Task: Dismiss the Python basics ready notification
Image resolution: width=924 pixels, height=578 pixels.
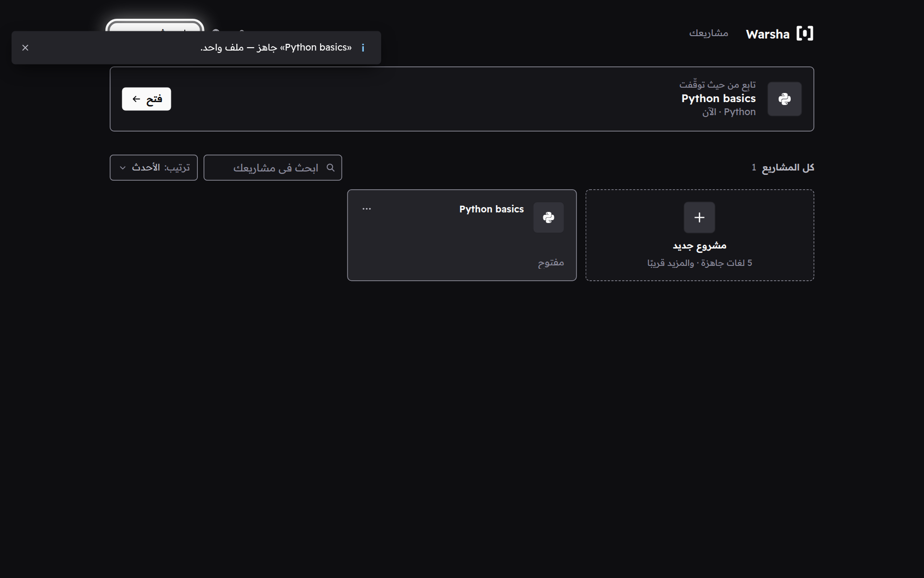Action: tap(26, 48)
